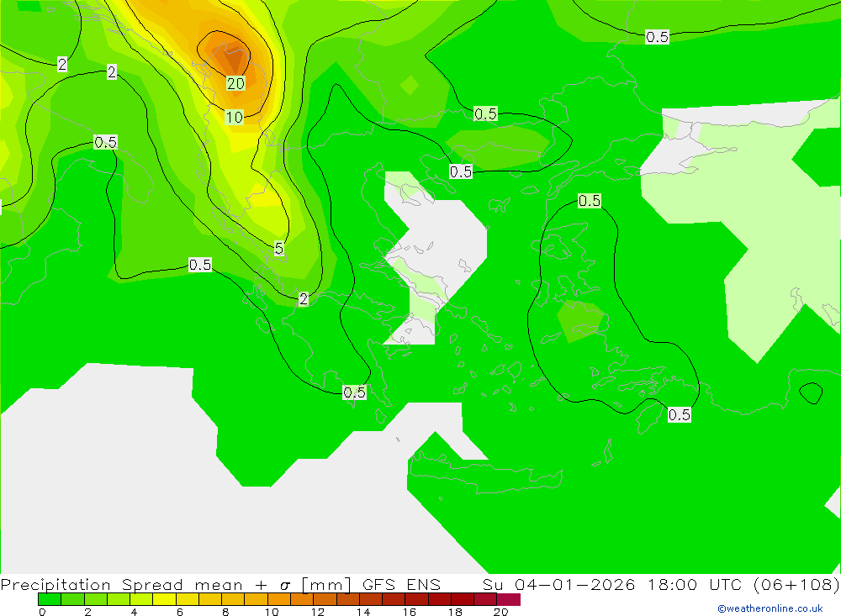Click the '18:00 UTC' time text
841x616 pixels.
coord(694,584)
